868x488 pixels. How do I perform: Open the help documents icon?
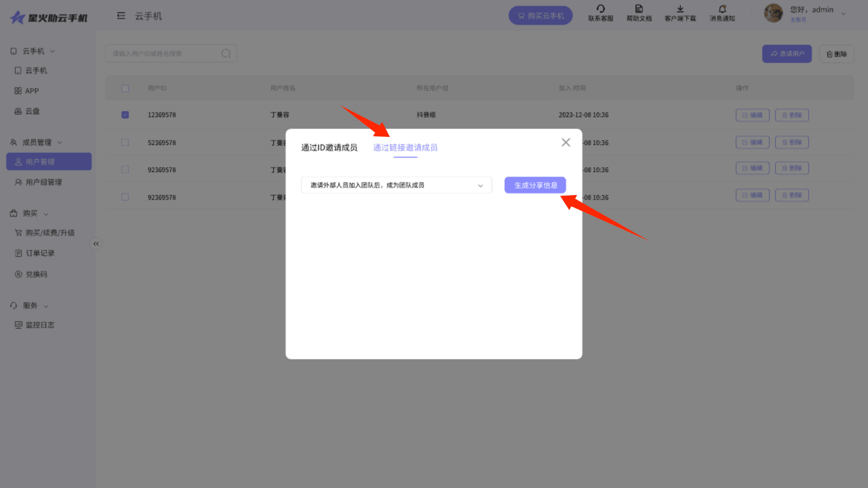pyautogui.click(x=639, y=9)
